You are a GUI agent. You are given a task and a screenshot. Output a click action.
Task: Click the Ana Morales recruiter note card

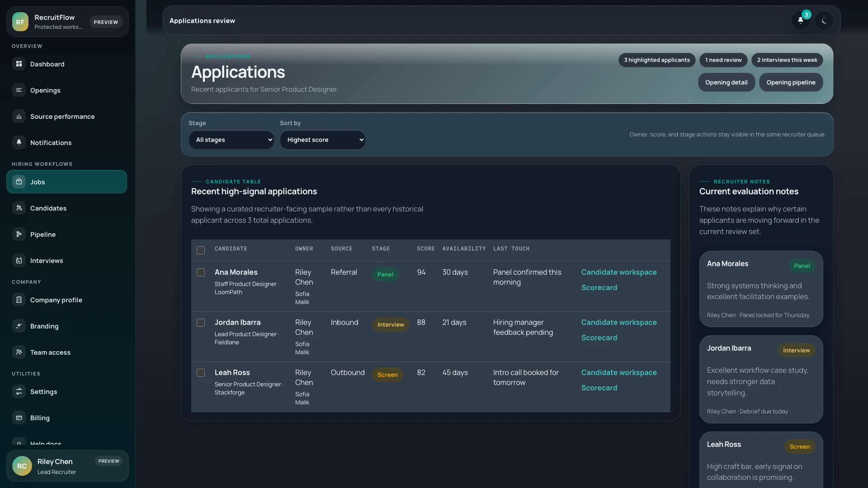point(761,289)
